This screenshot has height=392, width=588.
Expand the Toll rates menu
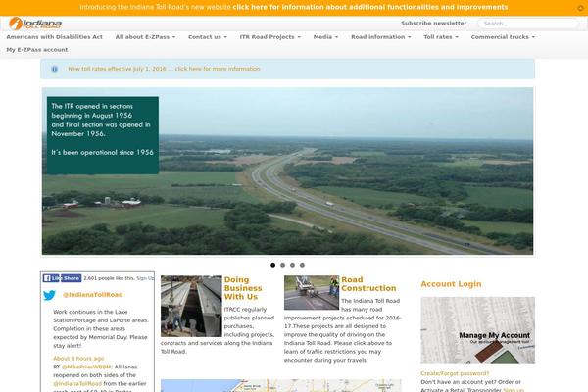(441, 37)
